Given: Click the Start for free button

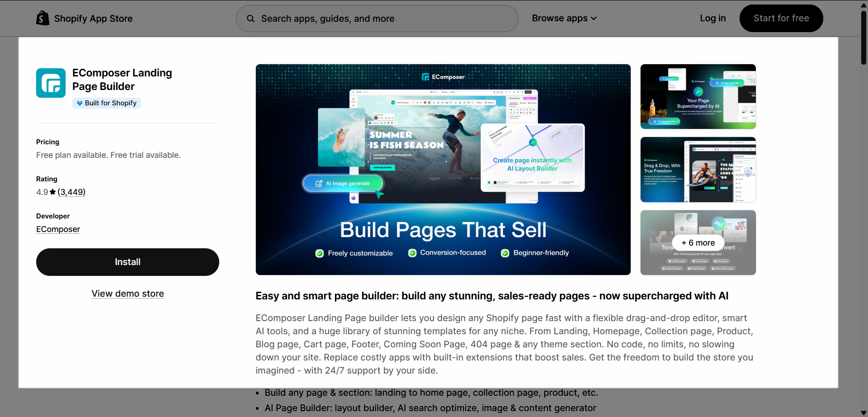Looking at the screenshot, I should pyautogui.click(x=781, y=18).
